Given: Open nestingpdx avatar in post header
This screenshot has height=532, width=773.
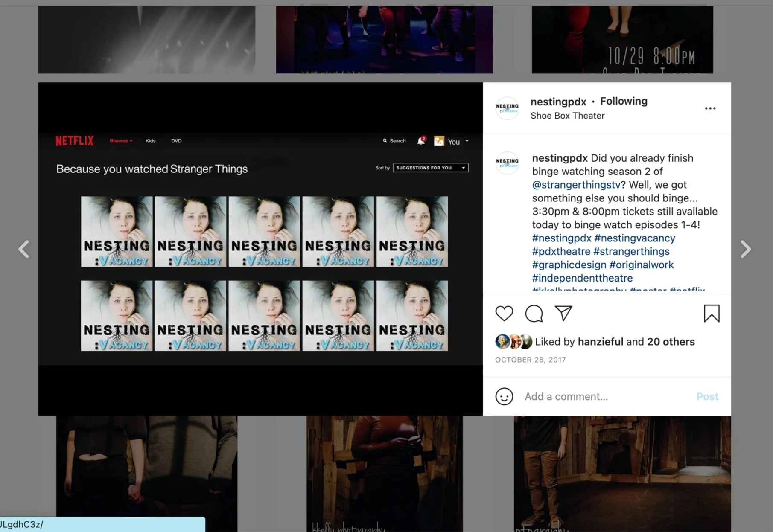Looking at the screenshot, I should click(507, 108).
